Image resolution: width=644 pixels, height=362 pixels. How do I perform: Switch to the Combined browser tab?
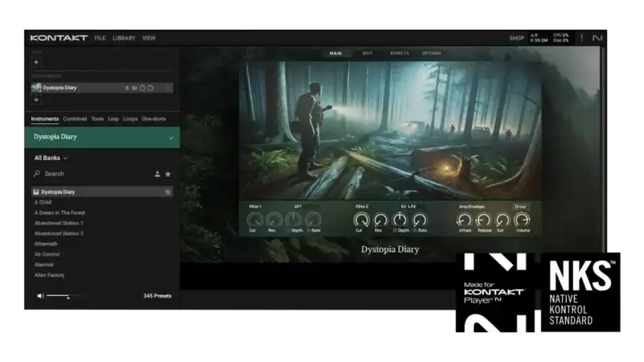tap(75, 119)
